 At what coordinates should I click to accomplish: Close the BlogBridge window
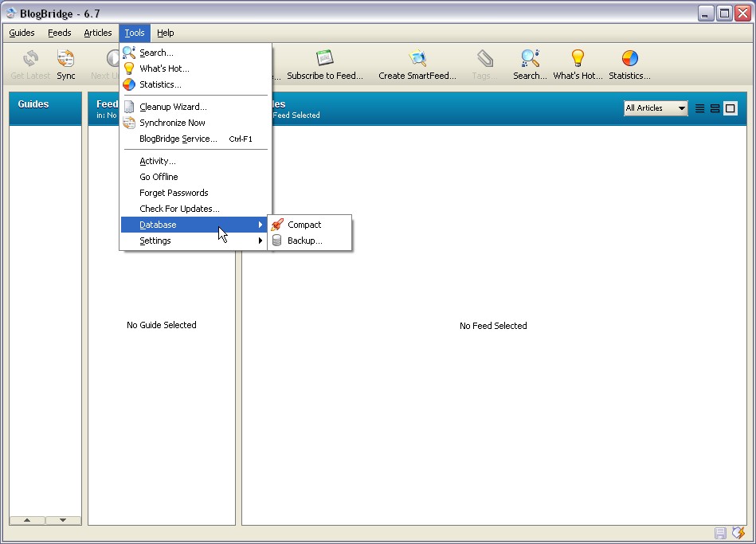(742, 13)
